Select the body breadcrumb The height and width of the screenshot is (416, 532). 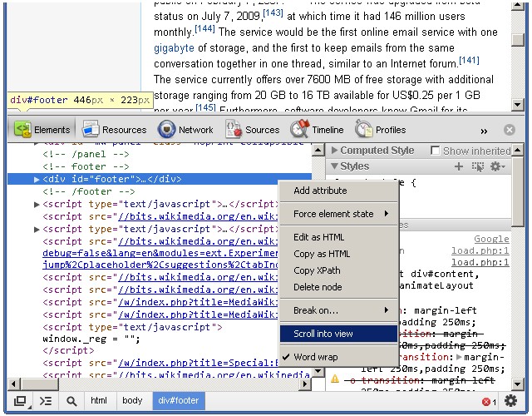pos(132,401)
